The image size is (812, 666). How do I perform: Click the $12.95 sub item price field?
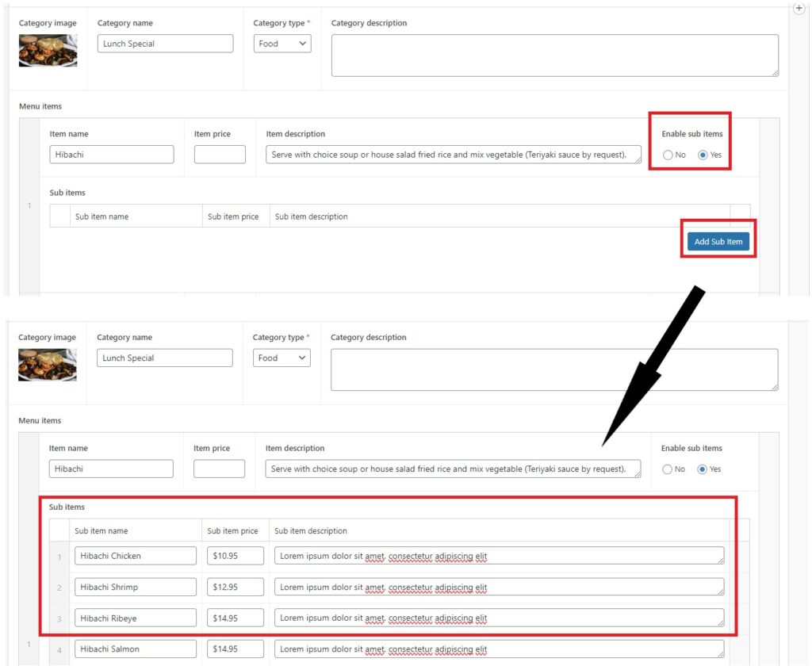click(x=235, y=588)
